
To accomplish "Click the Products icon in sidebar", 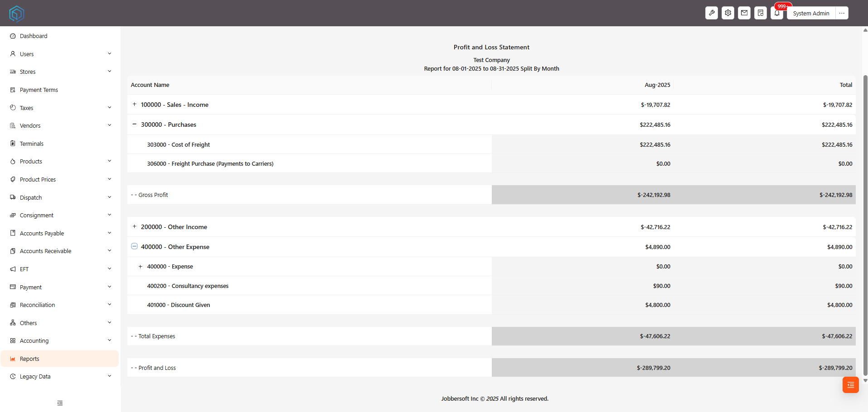I will [13, 161].
